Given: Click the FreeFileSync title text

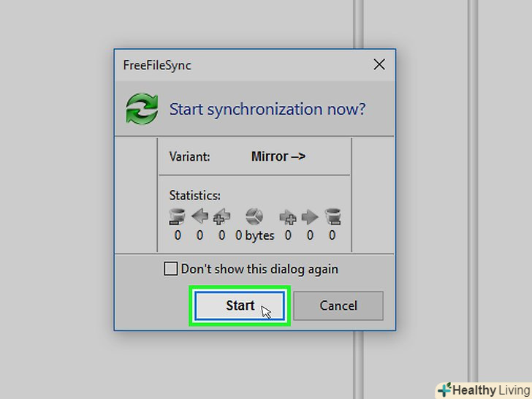Looking at the screenshot, I should [x=157, y=65].
